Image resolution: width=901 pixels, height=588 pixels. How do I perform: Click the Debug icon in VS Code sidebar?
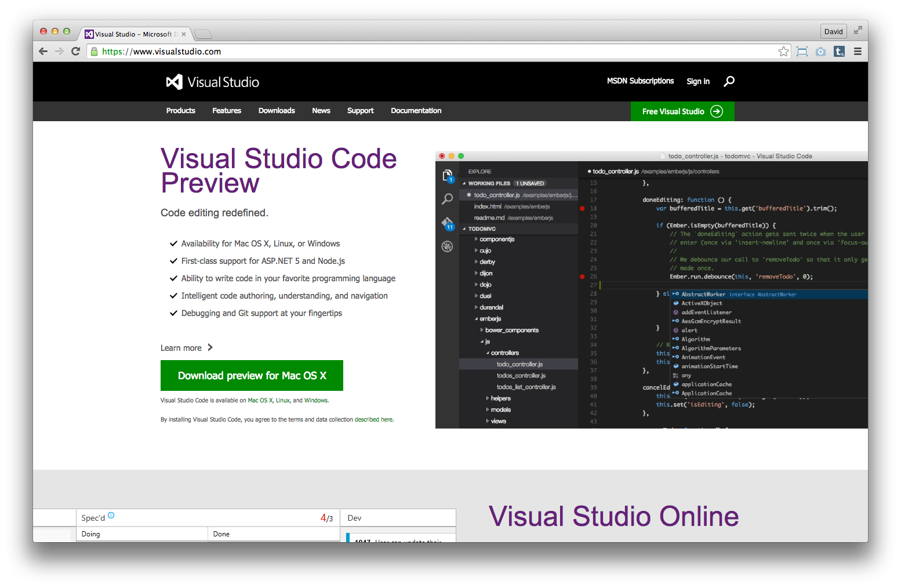(x=447, y=246)
